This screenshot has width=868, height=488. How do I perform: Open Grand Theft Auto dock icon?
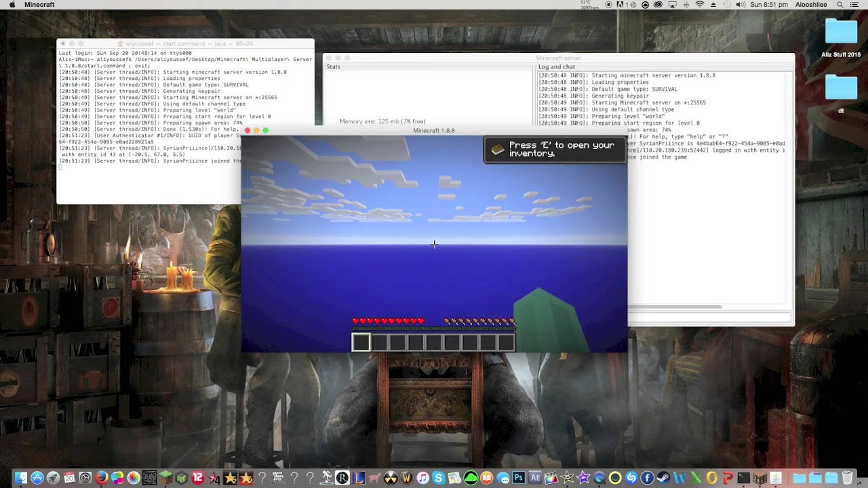coord(278,478)
